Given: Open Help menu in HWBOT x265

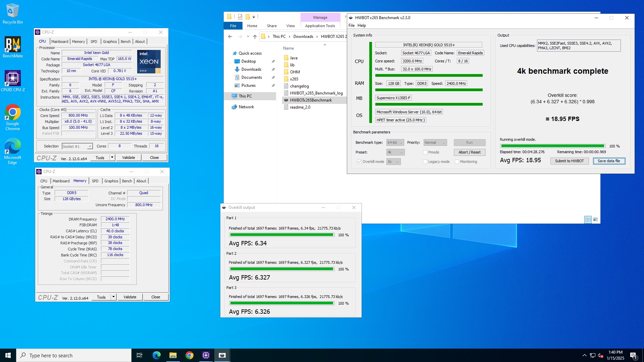Looking at the screenshot, I should point(362,25).
